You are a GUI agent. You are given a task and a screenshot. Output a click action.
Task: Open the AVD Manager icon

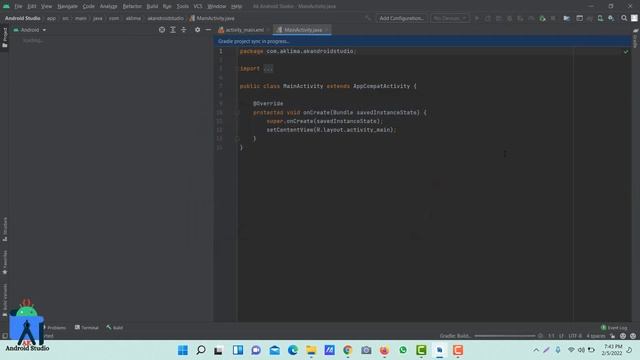pyautogui.click(x=600, y=18)
